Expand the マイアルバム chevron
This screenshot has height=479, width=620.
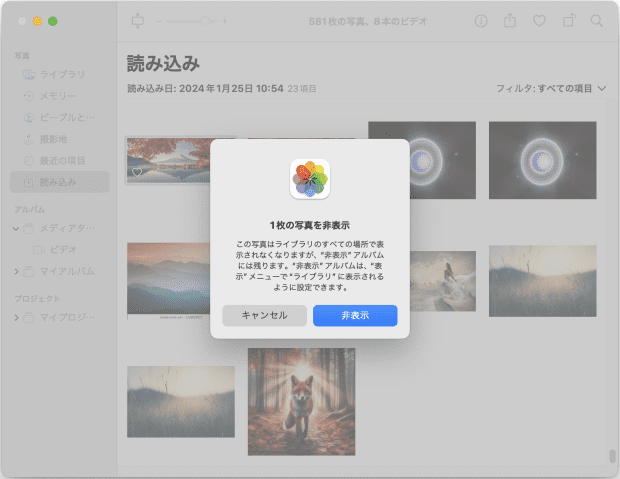point(16,271)
